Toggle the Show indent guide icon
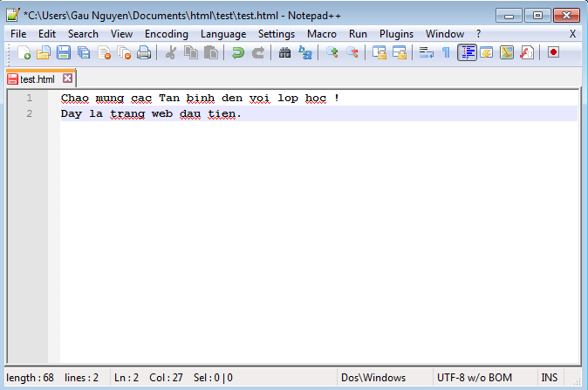 click(467, 52)
